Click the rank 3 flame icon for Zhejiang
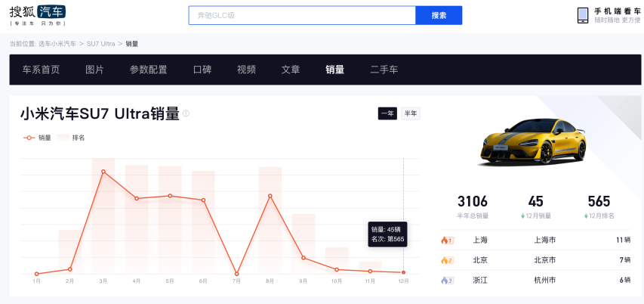The height and width of the screenshot is (304, 644). point(445,280)
